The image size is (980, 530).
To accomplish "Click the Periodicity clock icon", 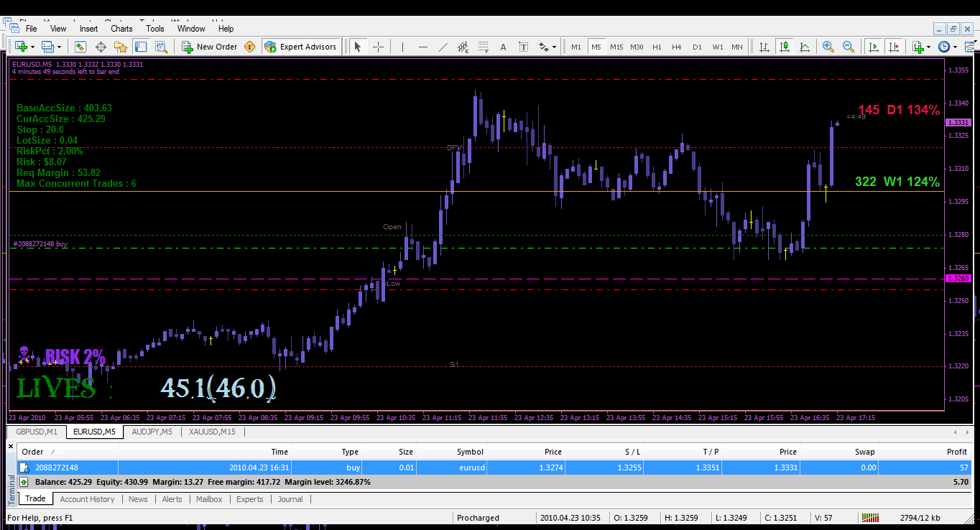I will [943, 47].
